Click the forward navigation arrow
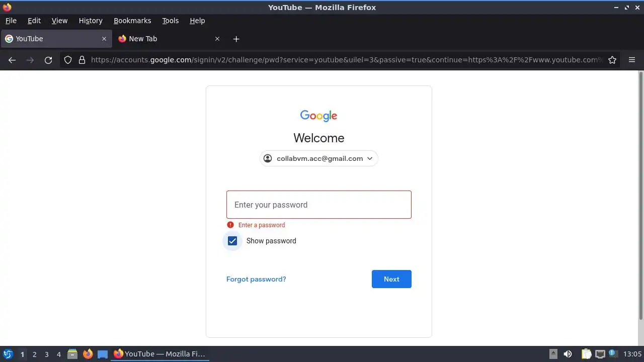The width and height of the screenshot is (644, 362). 30,60
